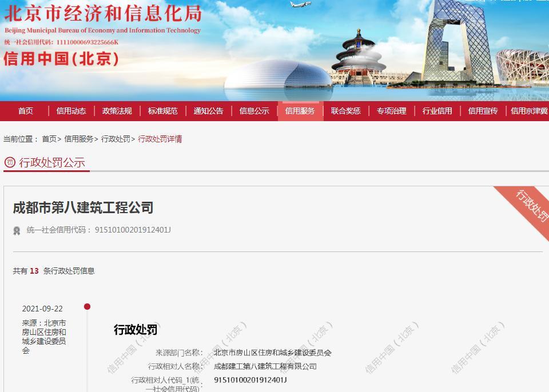Click the 信用中国(北京) logo text

coord(61,59)
